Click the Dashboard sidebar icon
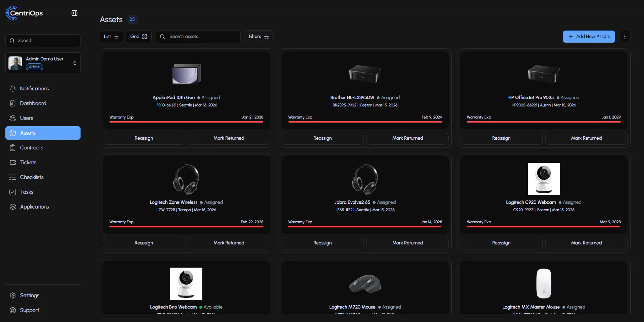This screenshot has width=644, height=322. coord(13,103)
